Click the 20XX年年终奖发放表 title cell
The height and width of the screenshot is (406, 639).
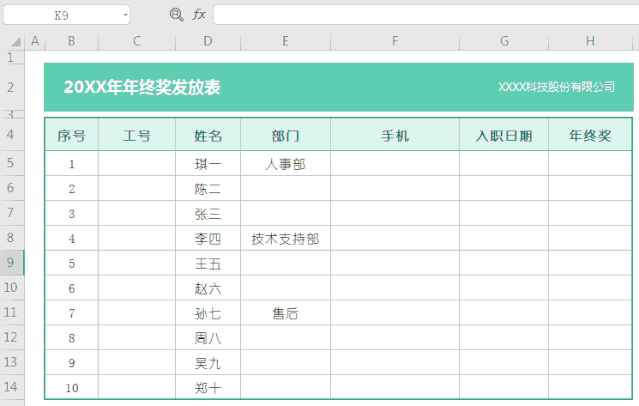[x=142, y=88]
